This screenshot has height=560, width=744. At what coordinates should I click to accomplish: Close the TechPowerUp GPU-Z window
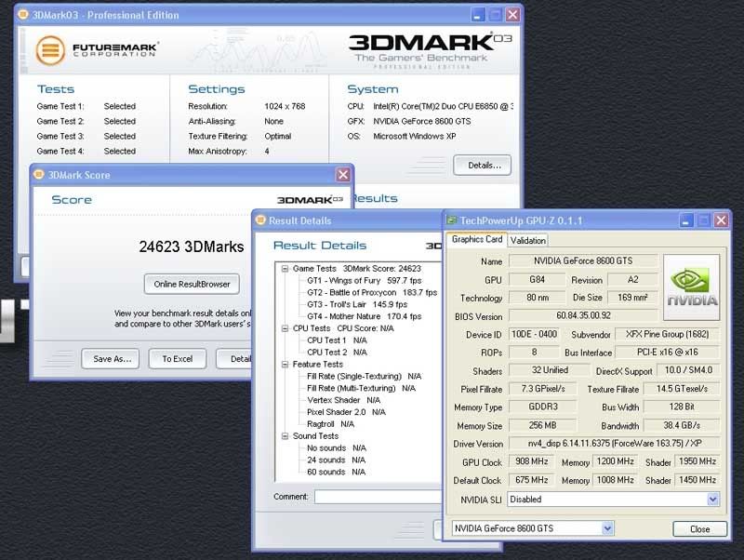[721, 220]
